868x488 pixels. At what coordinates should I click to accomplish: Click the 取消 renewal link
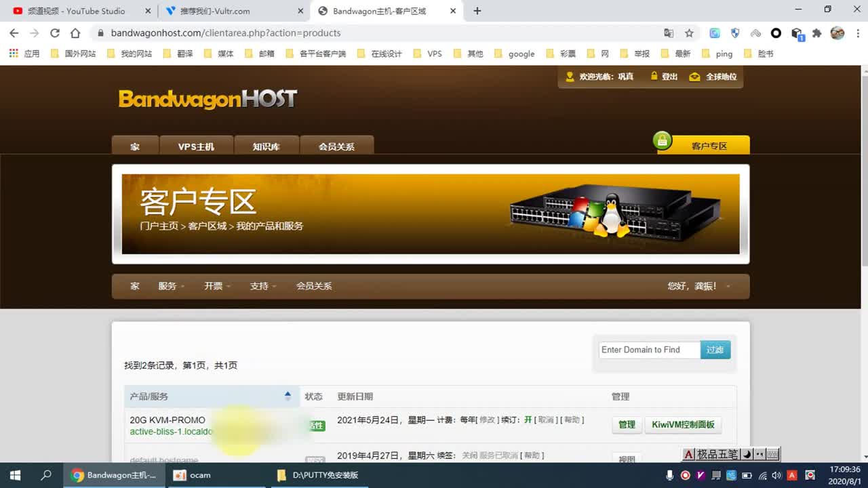click(x=545, y=420)
